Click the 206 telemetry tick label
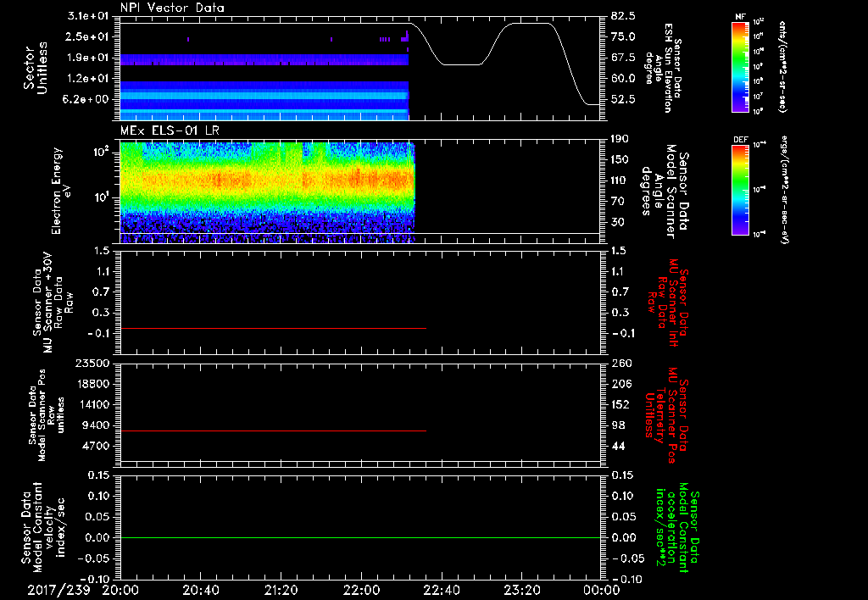Screen dimensions: 868x600 [621, 384]
